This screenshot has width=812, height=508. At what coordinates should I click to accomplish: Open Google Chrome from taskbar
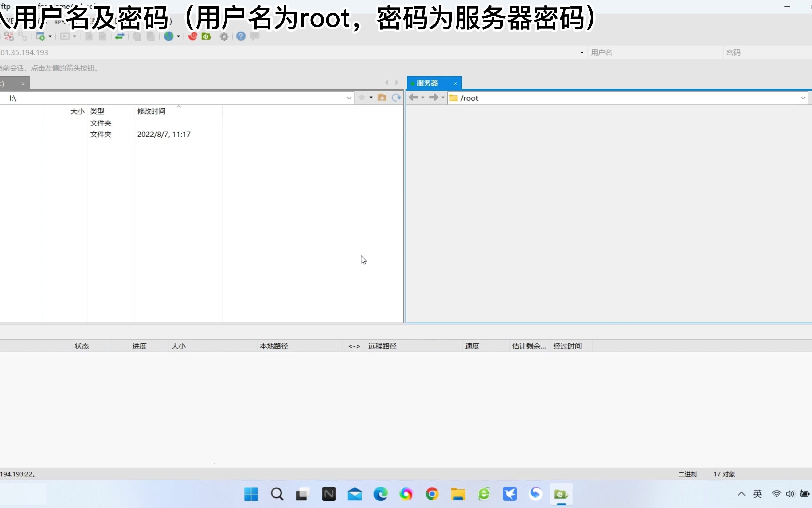[432, 494]
